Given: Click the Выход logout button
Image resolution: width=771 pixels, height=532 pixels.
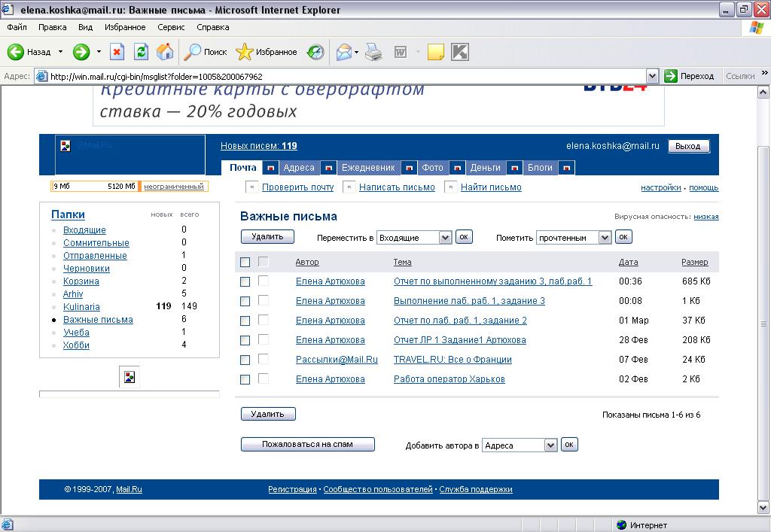Looking at the screenshot, I should tap(688, 147).
